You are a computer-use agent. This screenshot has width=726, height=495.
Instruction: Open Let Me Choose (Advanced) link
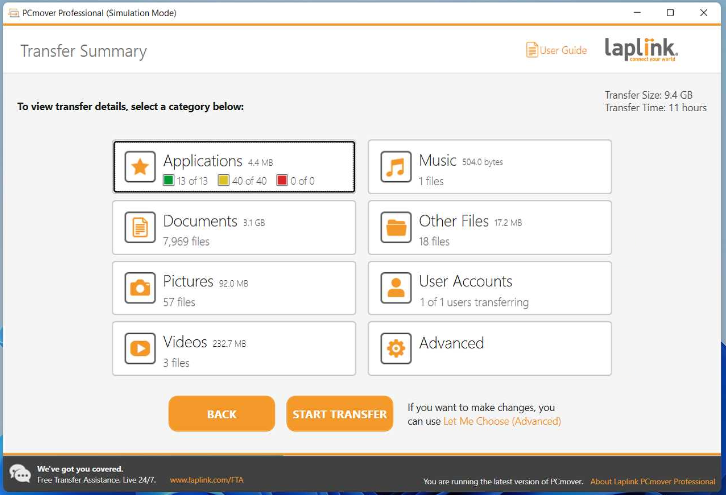502,421
